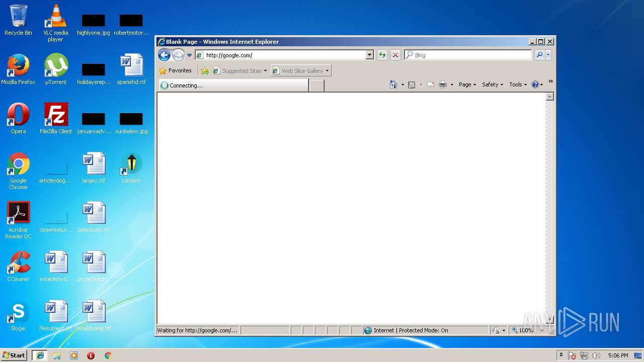Open the Windows Start menu
Viewport: 644px width, 362px height.
click(x=14, y=355)
